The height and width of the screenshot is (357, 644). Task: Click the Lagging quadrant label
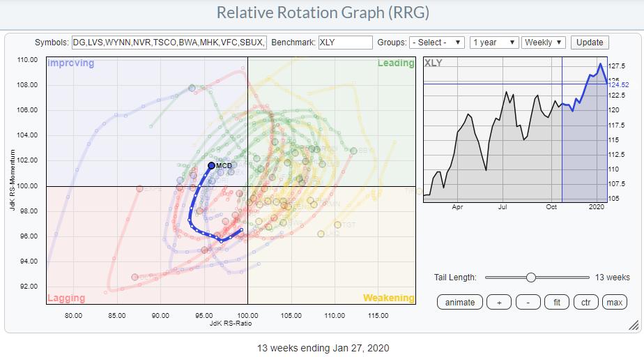click(66, 298)
